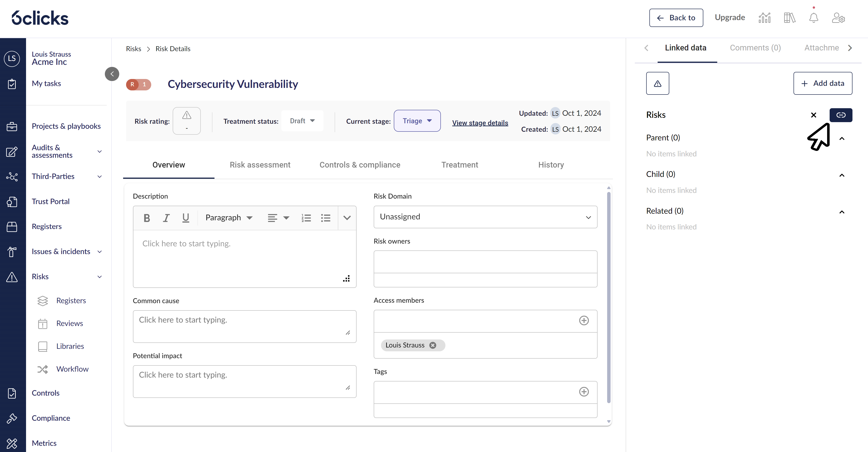Click into the Common cause text field

click(x=244, y=326)
